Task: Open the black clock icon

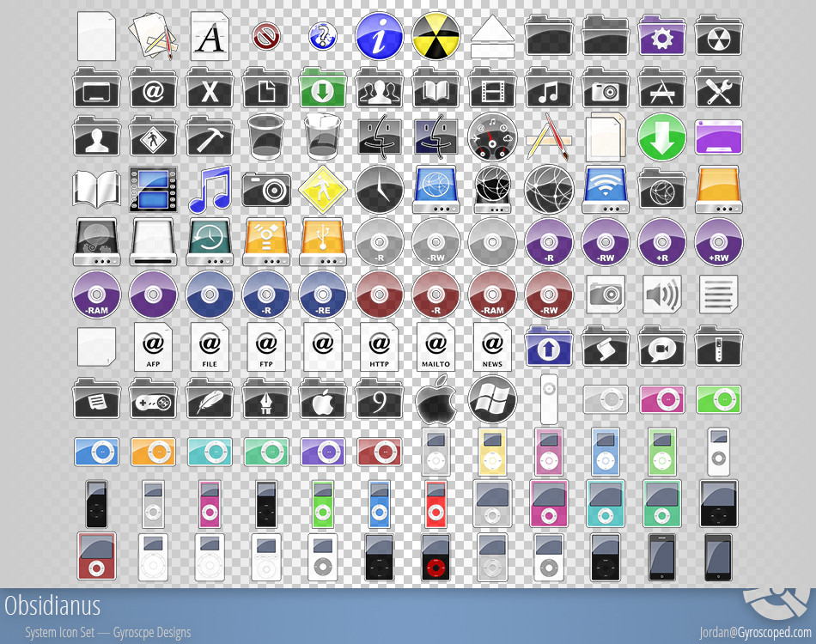Action: 380,190
